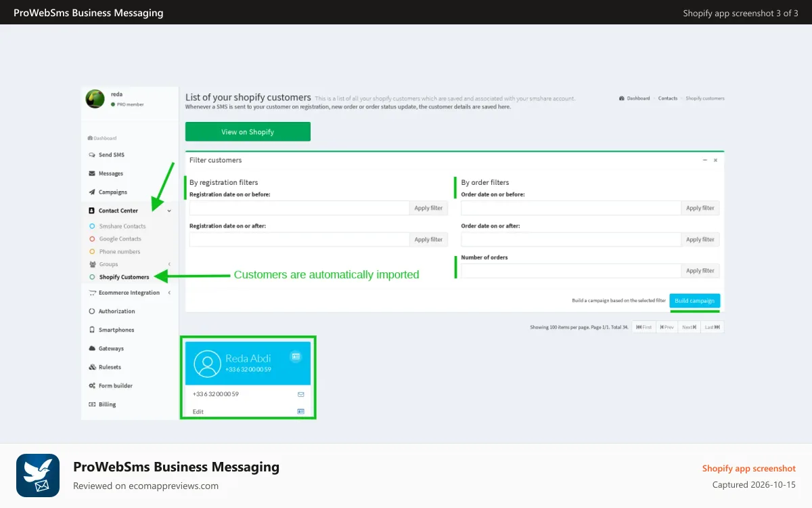Focus the Order date on or after field
Viewport: 812px width, 508px height.
(571, 239)
